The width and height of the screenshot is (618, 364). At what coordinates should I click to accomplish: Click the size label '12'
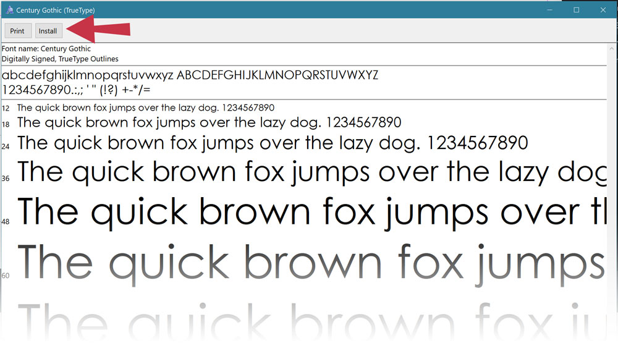[6, 108]
